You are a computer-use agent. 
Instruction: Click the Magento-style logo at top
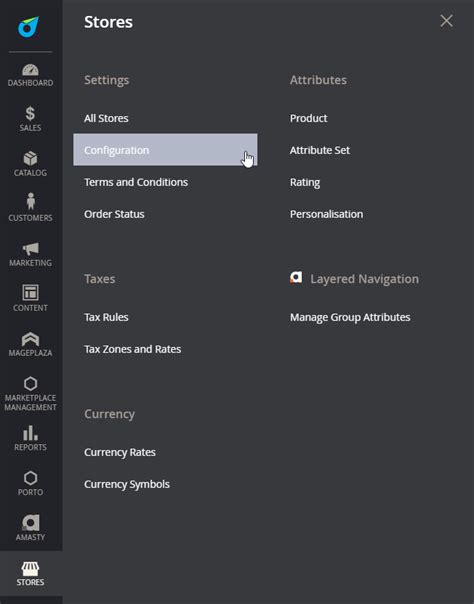[28, 27]
